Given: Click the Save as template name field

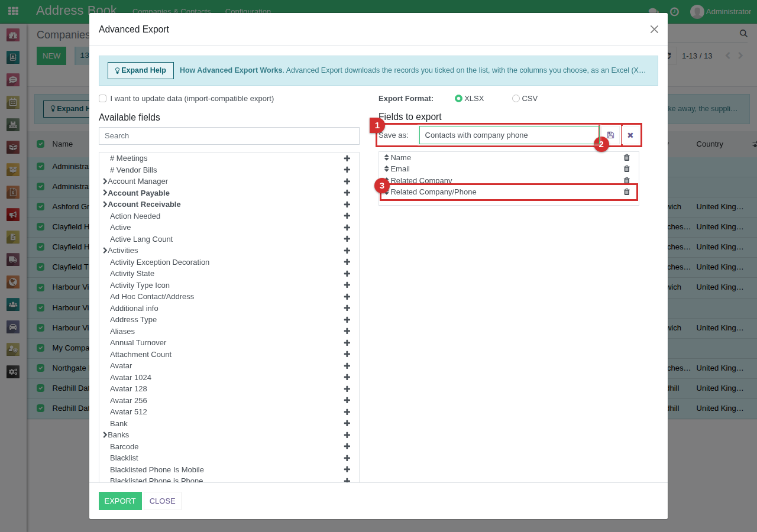Looking at the screenshot, I should pos(509,135).
